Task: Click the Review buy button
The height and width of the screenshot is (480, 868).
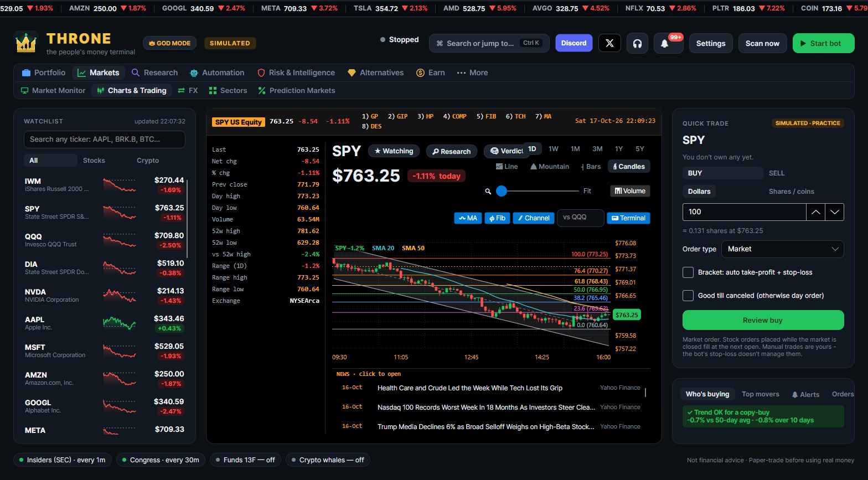Action: pyautogui.click(x=763, y=320)
